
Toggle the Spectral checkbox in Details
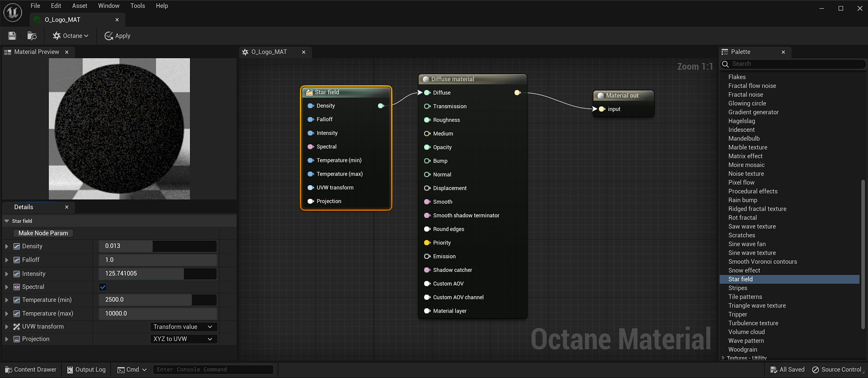[103, 287]
